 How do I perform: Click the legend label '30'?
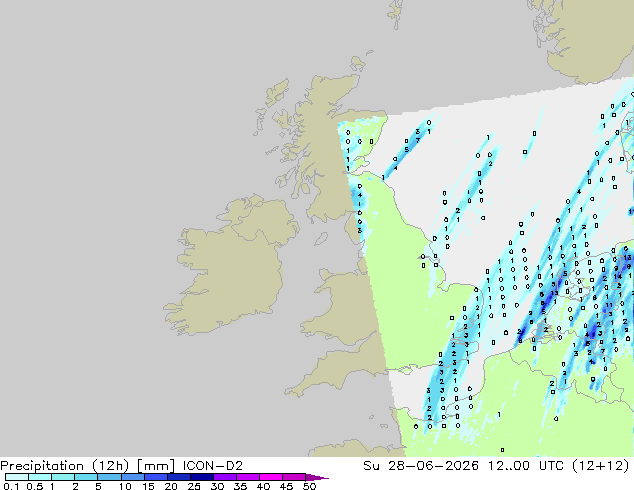pyautogui.click(x=217, y=486)
